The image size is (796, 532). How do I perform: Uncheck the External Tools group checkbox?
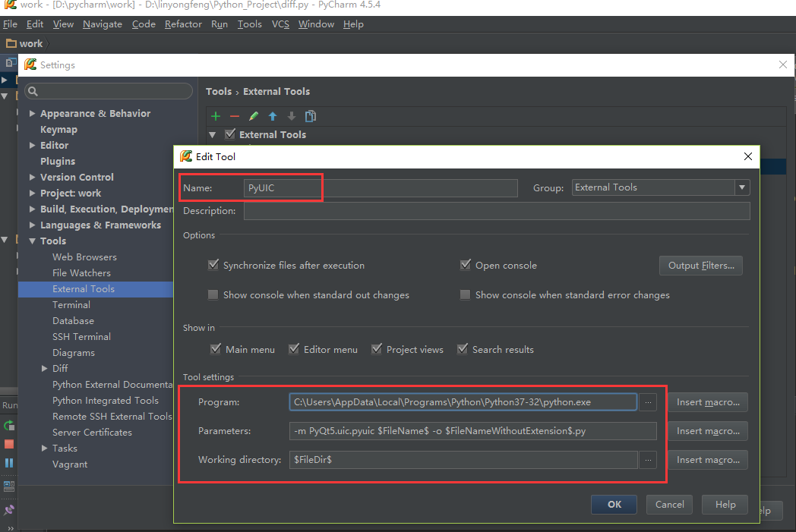click(x=230, y=134)
